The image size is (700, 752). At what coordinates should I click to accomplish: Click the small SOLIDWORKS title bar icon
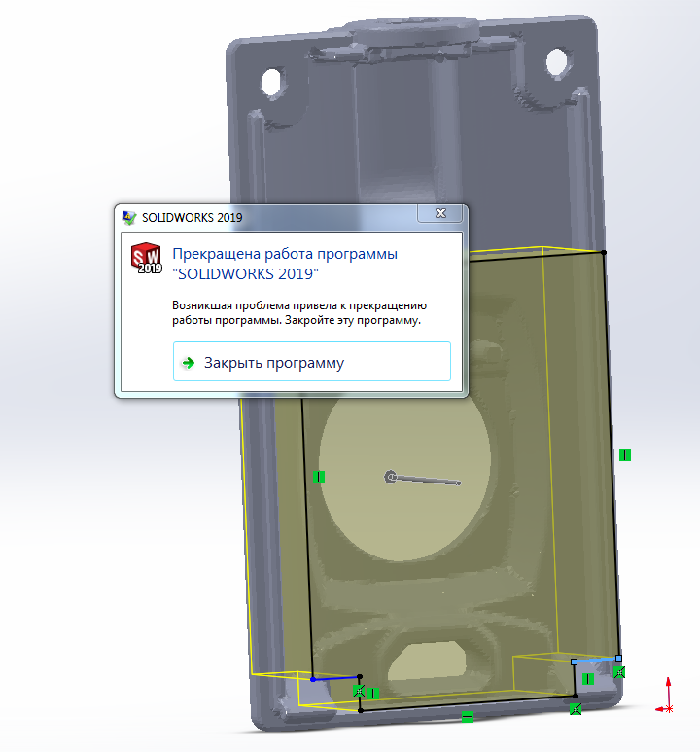[128, 218]
